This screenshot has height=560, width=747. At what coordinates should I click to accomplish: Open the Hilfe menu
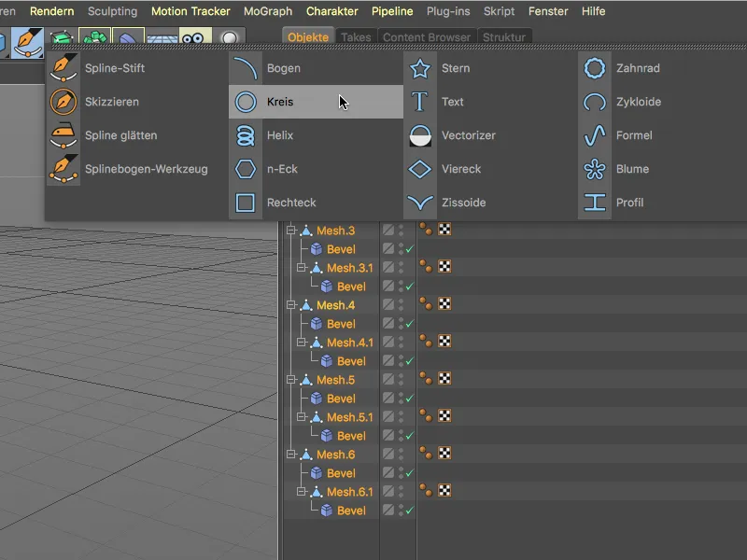click(x=593, y=11)
